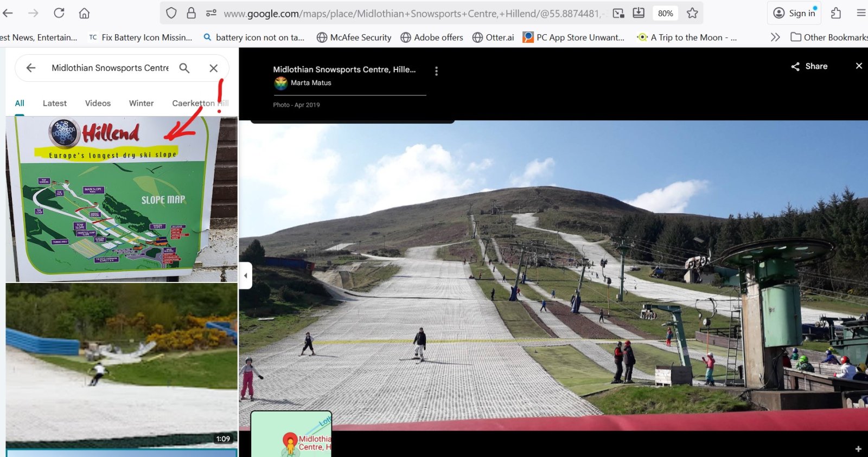Go to browser home page
868x457 pixels.
point(84,13)
